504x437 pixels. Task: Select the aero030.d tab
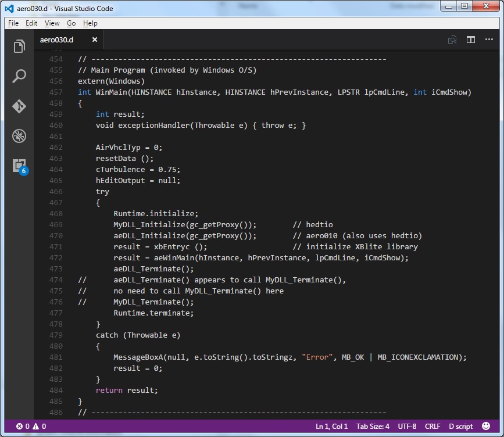click(57, 40)
